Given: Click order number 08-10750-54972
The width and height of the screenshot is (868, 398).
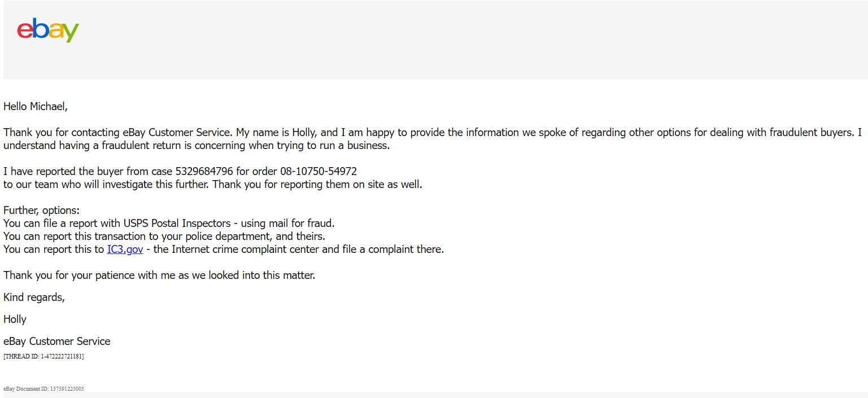Looking at the screenshot, I should 319,171.
